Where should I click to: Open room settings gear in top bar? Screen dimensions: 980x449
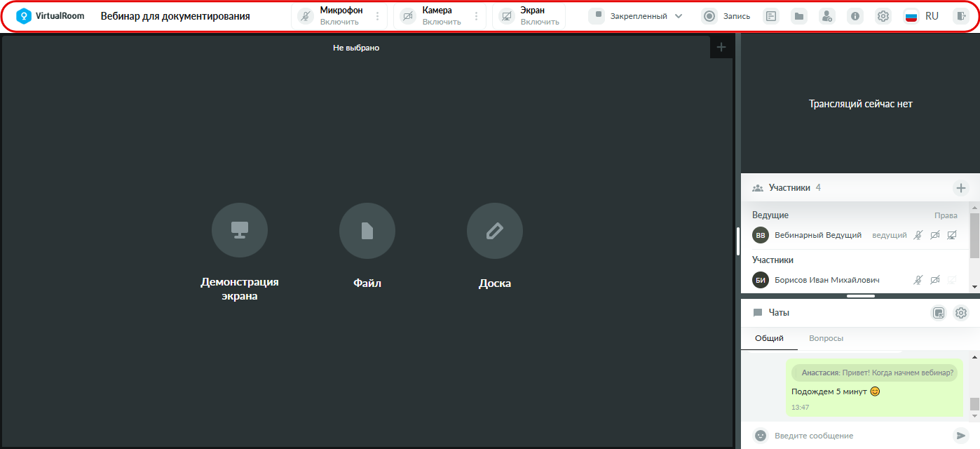(x=883, y=16)
